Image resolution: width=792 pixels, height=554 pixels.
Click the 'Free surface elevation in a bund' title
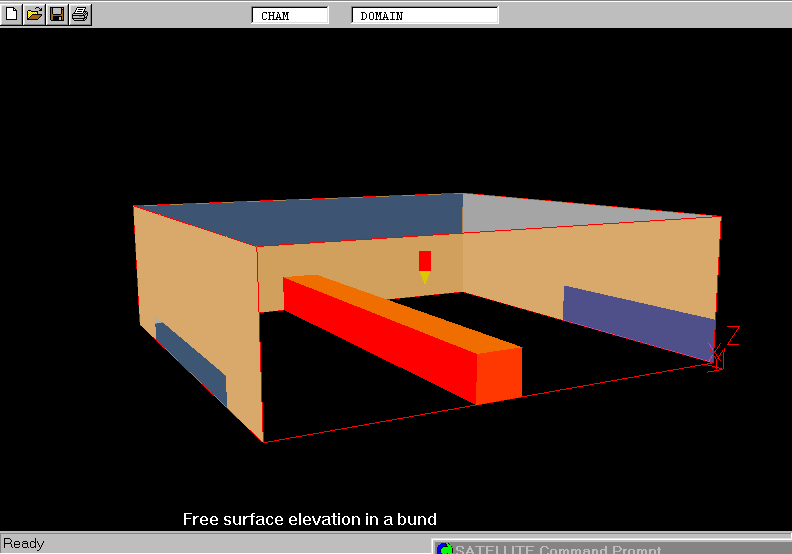pos(310,519)
